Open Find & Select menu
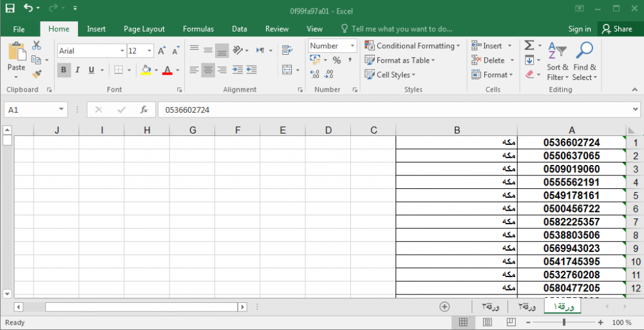 (585, 61)
